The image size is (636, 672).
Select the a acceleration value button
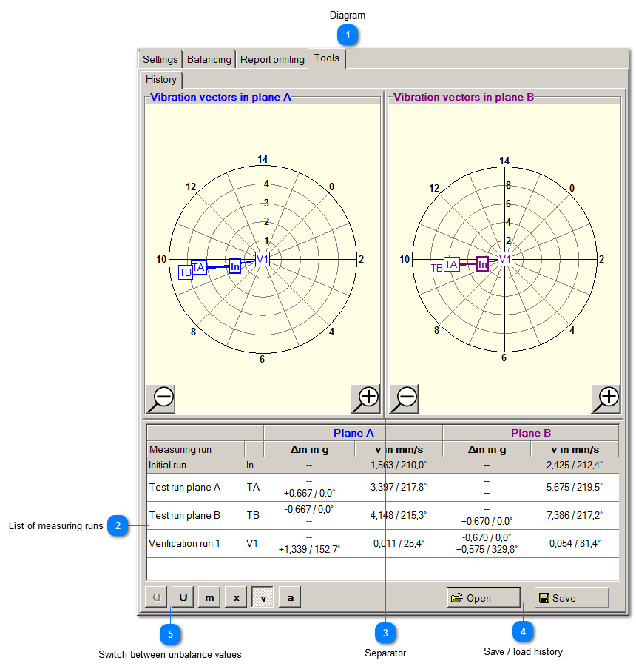pyautogui.click(x=289, y=597)
